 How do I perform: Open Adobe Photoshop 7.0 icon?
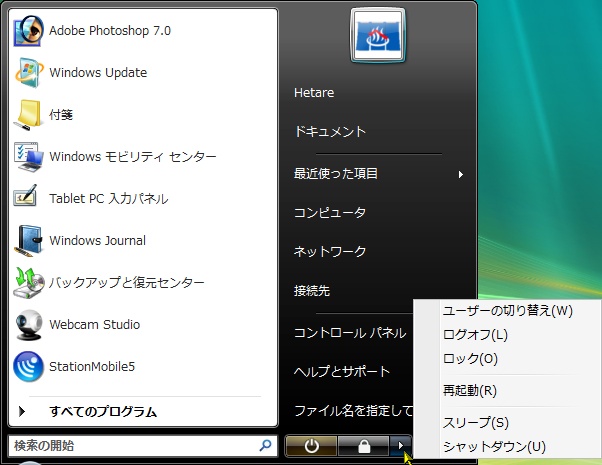[28, 31]
